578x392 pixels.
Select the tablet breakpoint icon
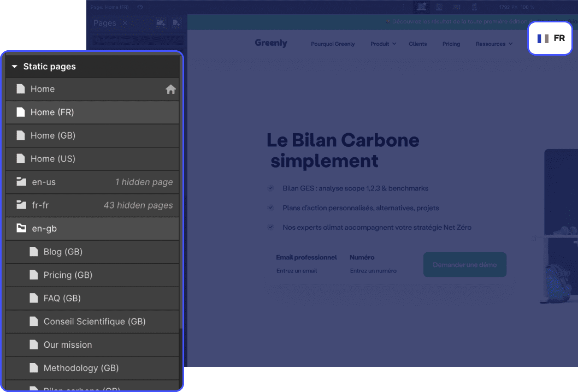[439, 7]
